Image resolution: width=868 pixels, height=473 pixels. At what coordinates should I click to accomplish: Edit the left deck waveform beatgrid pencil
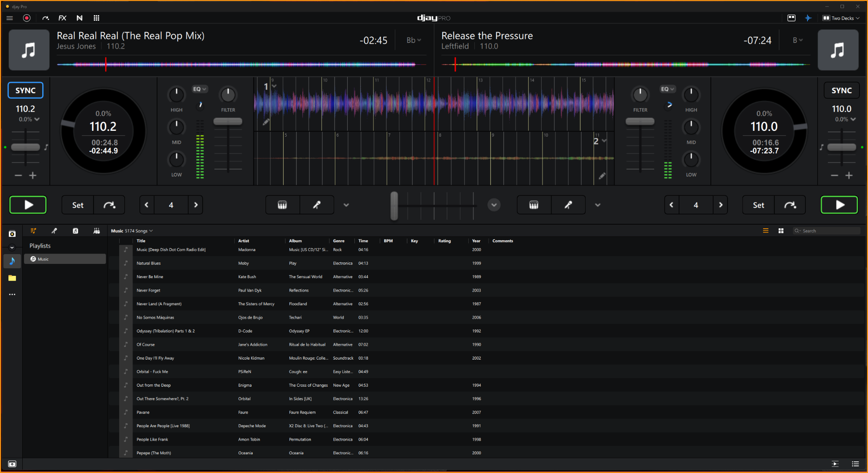[x=266, y=122]
